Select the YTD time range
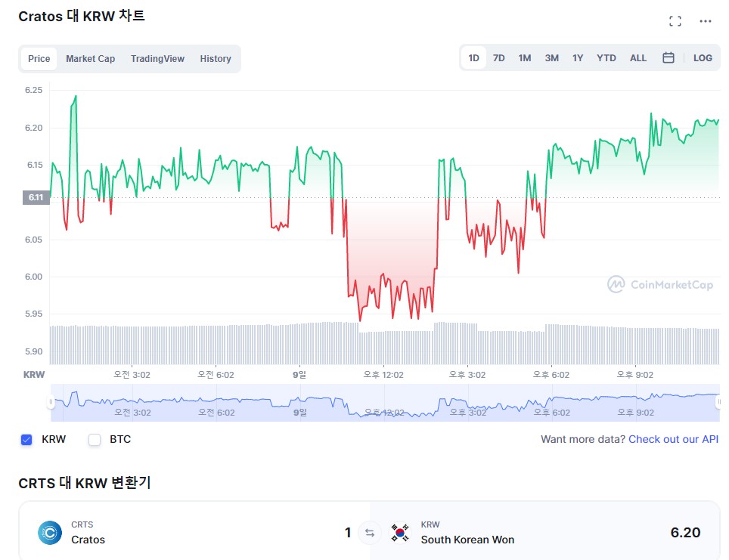729x560 pixels. [x=606, y=58]
